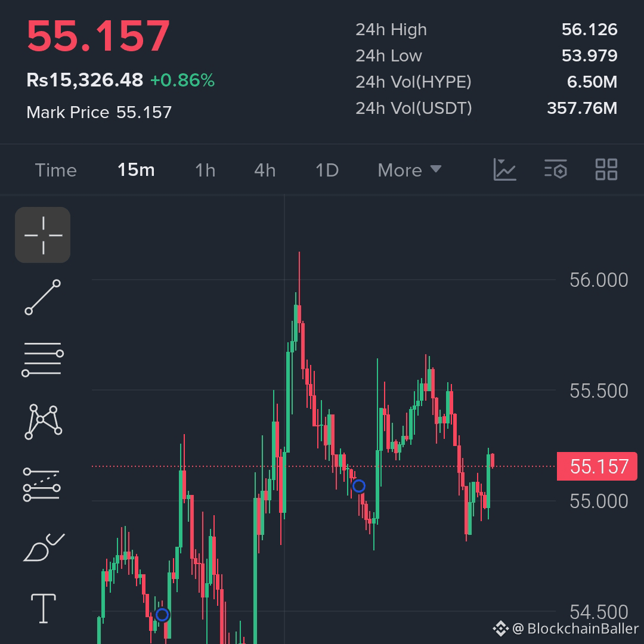Open the chart settings icon
The image size is (644, 644).
pos(556,169)
